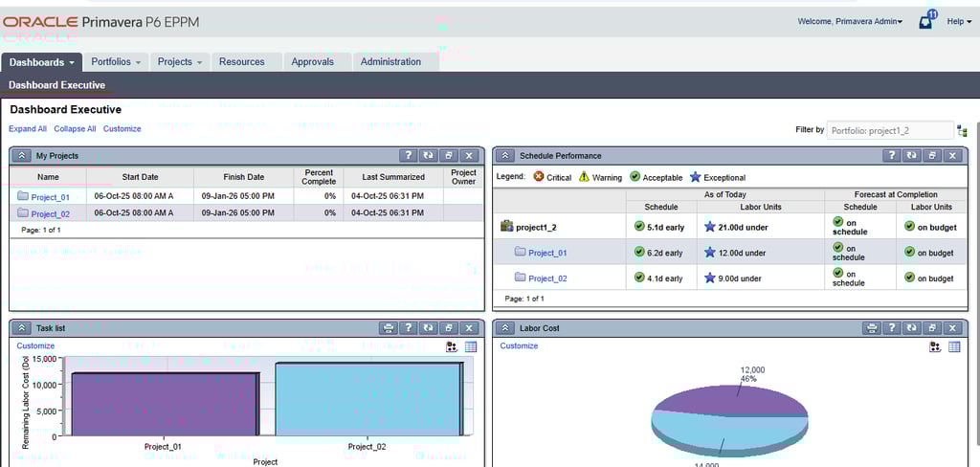Select the Dashboard Executive sub-tab

pos(56,85)
